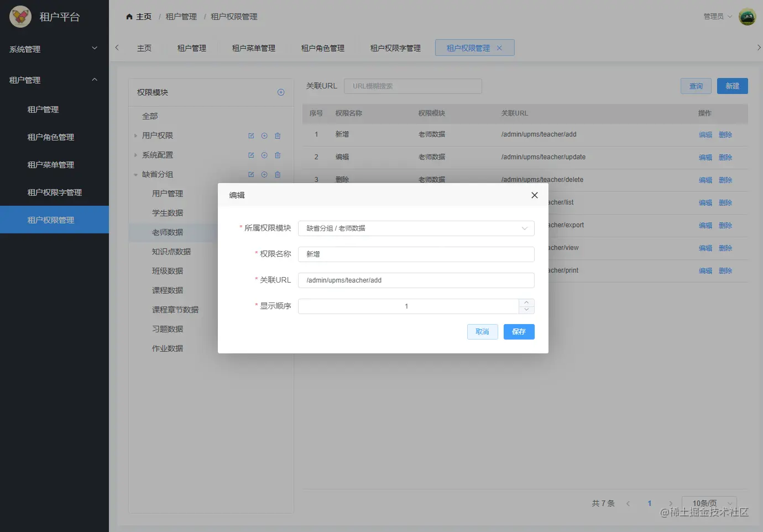Image resolution: width=763 pixels, height=532 pixels.
Task: Open 租户管理 item in the sidebar submenu
Action: coord(54,109)
